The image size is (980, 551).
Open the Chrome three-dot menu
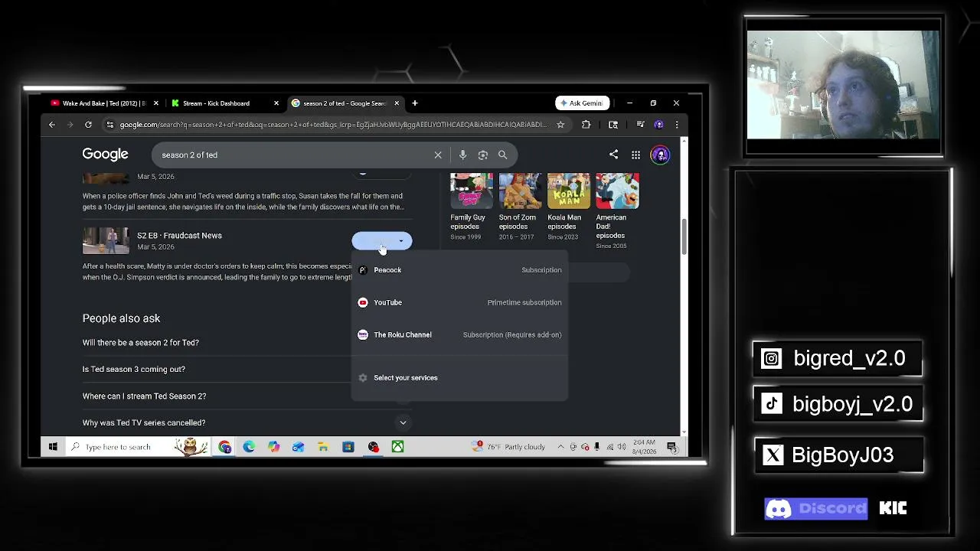[x=676, y=125]
